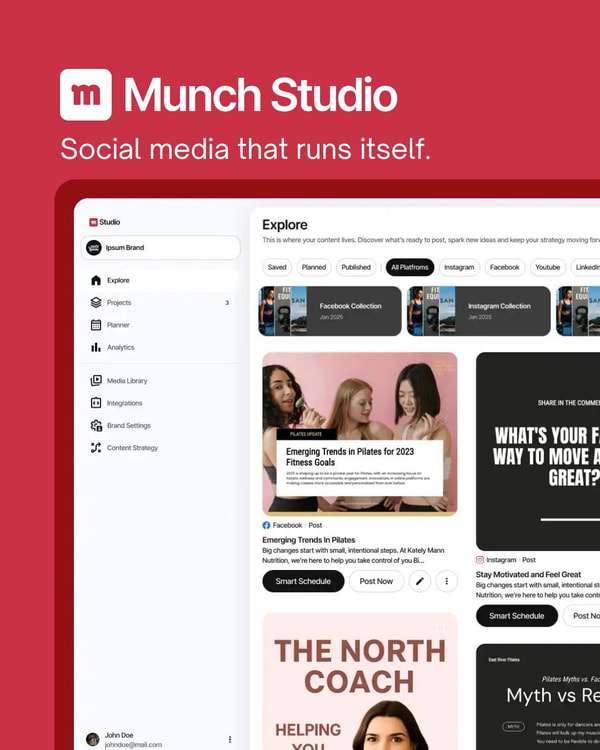
Task: Filter by Youtube platform
Action: click(548, 267)
